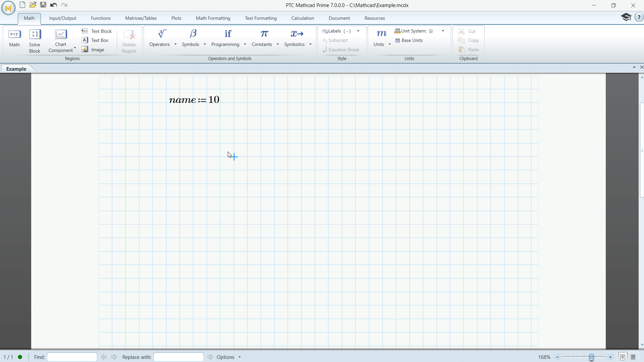This screenshot has height=362, width=644.
Task: Insert an Image region
Action: click(93, 50)
